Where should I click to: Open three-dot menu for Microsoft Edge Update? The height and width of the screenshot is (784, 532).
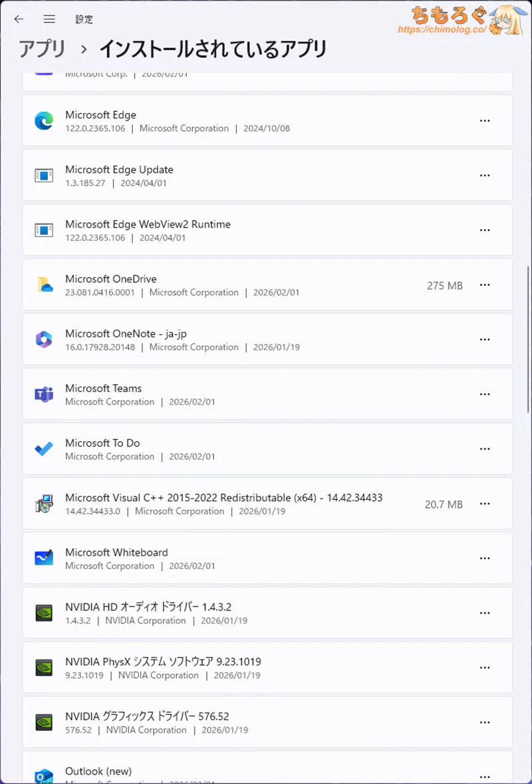pyautogui.click(x=485, y=176)
